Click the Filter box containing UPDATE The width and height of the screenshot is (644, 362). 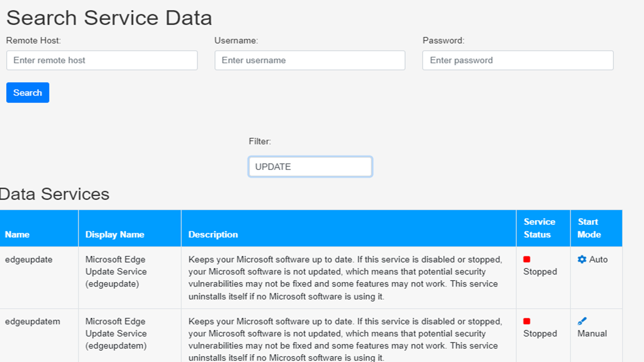310,167
